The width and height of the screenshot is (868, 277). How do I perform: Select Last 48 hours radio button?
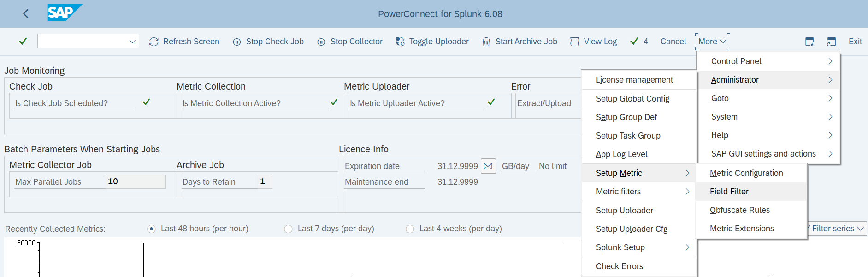(x=151, y=229)
